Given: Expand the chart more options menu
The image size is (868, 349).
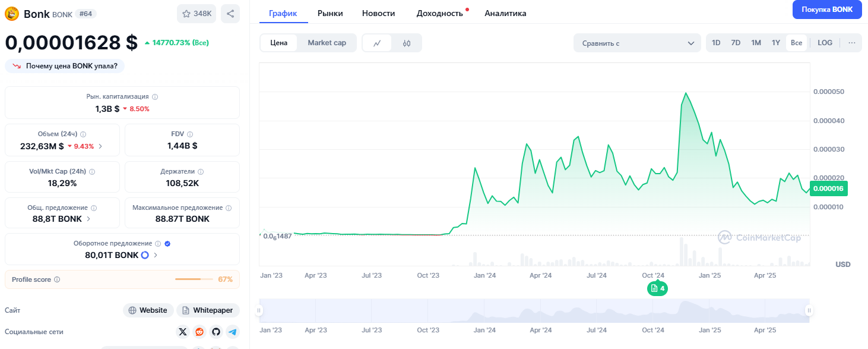Looking at the screenshot, I should click(852, 43).
